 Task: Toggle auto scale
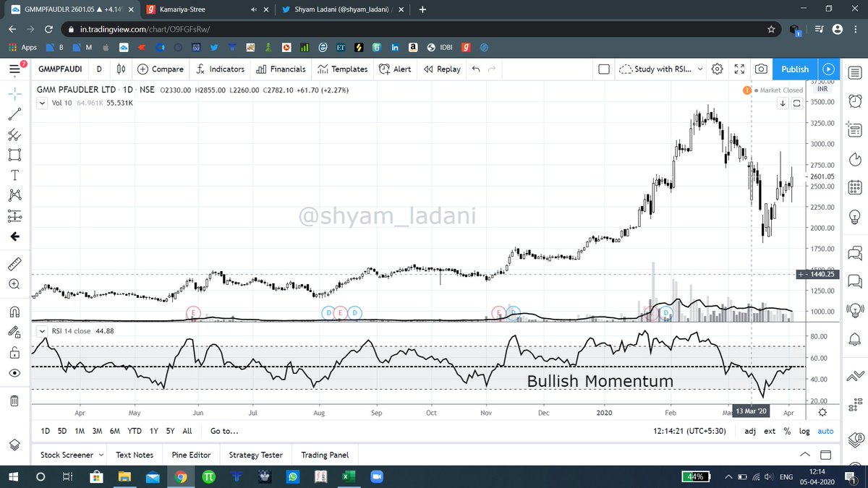(825, 431)
